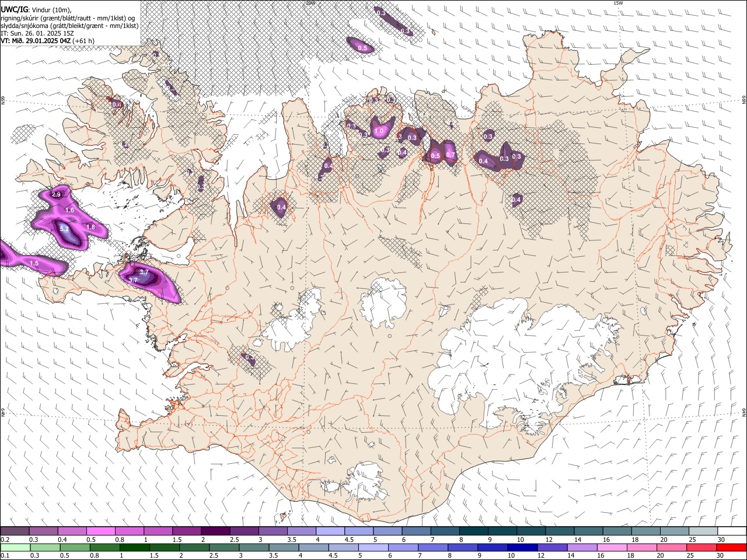Pick the darkest green rain-scale swatch

click(x=134, y=547)
